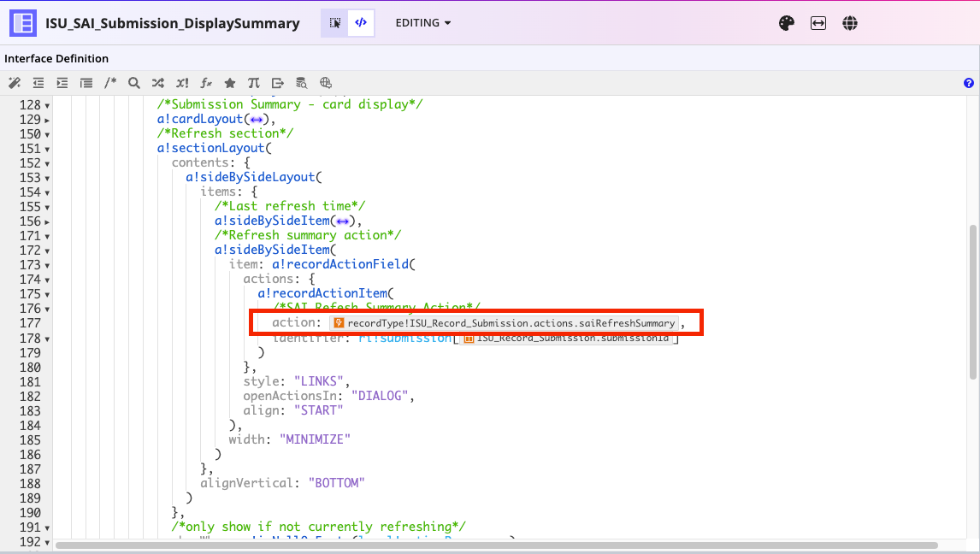Image resolution: width=980 pixels, height=554 pixels.
Task: Click the a!recordActionField function name
Action: [340, 264]
